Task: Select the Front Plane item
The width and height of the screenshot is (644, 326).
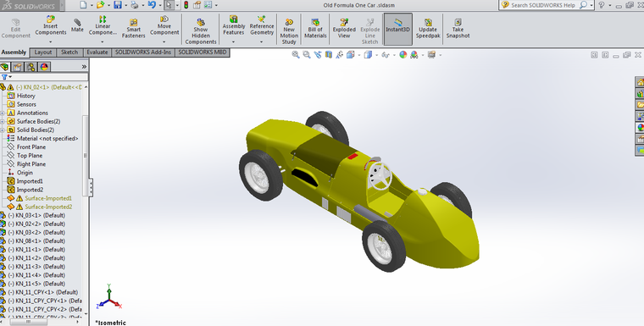Action: point(31,147)
